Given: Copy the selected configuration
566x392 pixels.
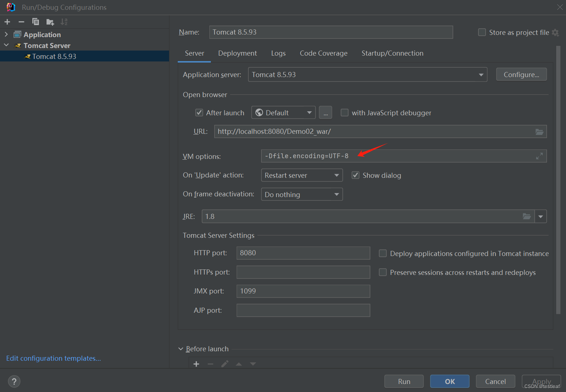Looking at the screenshot, I should click(x=36, y=22).
